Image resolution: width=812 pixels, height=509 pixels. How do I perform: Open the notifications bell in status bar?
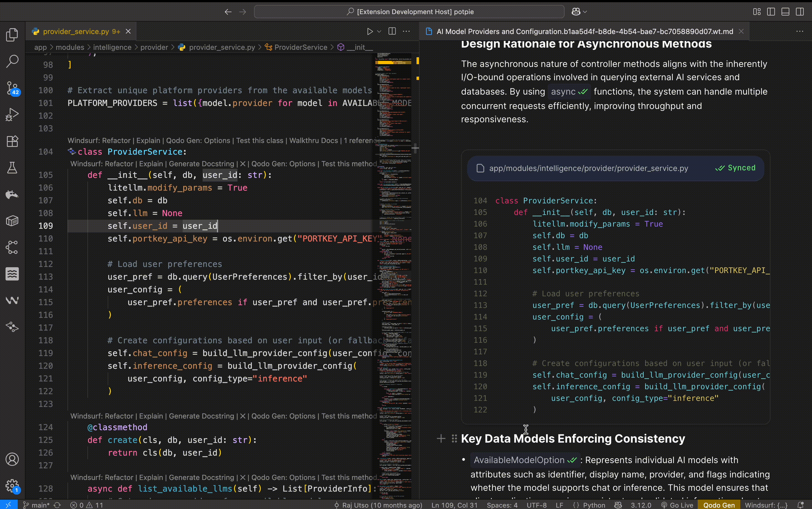pyautogui.click(x=801, y=505)
